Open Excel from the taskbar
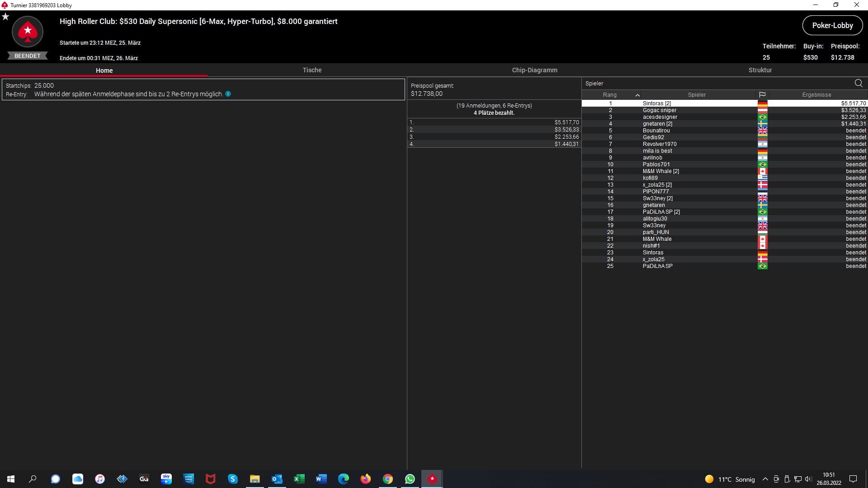 tap(299, 479)
